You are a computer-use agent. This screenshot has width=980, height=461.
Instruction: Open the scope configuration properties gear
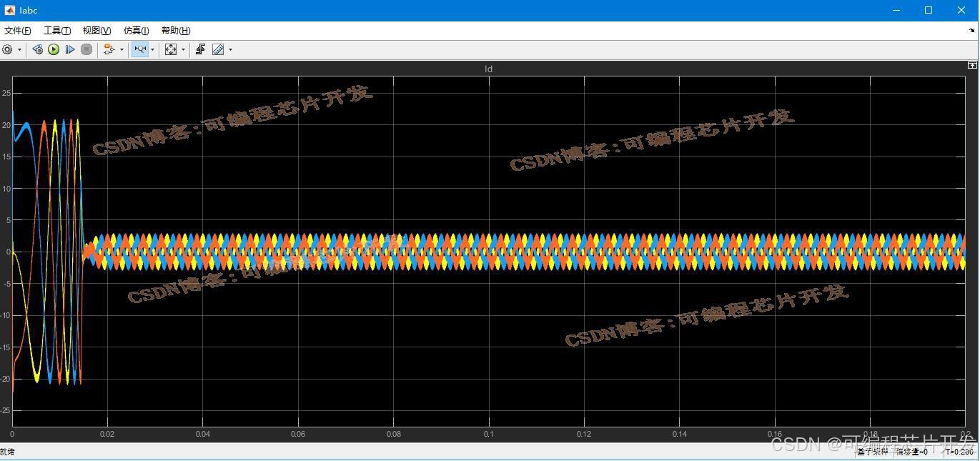pos(6,49)
